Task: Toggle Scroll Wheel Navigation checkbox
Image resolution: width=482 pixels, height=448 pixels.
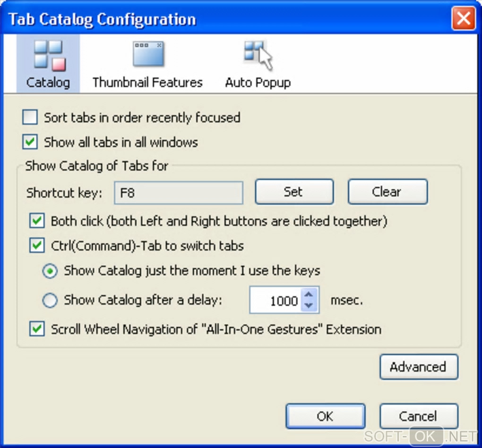Action: (x=37, y=329)
